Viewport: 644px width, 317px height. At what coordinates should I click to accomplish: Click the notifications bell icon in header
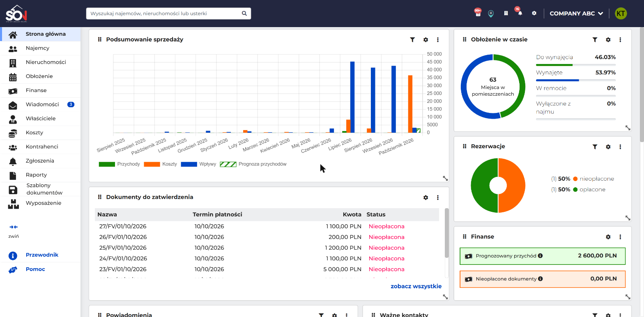(x=520, y=13)
